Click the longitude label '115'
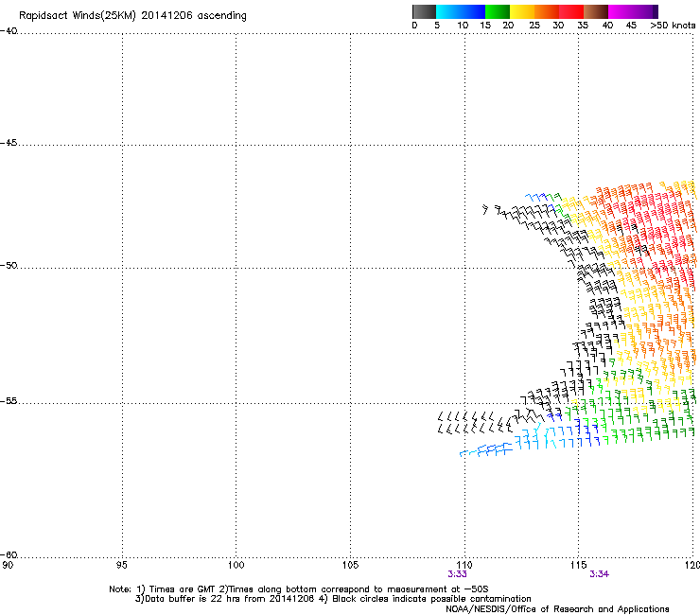This screenshot has height=615, width=700. (x=578, y=565)
